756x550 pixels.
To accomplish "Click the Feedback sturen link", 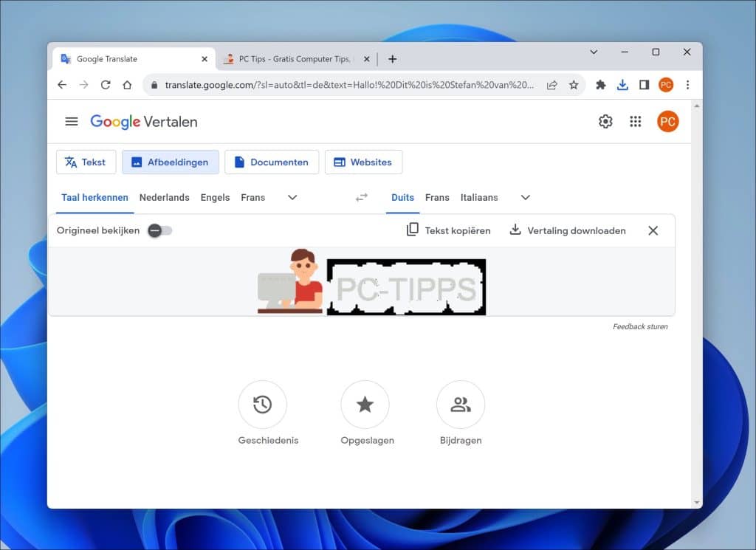I will (640, 327).
